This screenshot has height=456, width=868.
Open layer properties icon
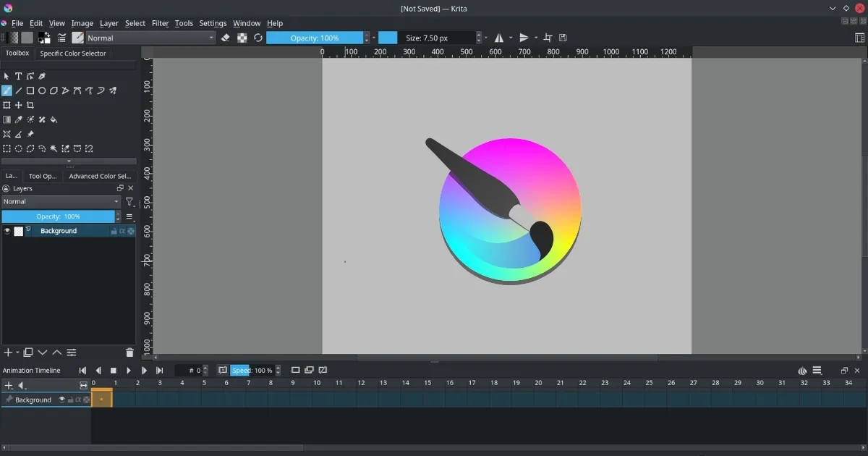click(72, 352)
